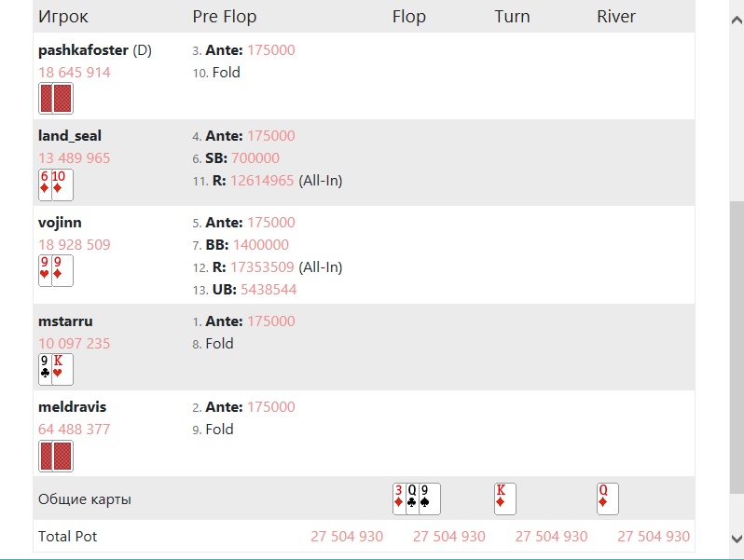
Task: Click the River column header
Action: coord(616,17)
